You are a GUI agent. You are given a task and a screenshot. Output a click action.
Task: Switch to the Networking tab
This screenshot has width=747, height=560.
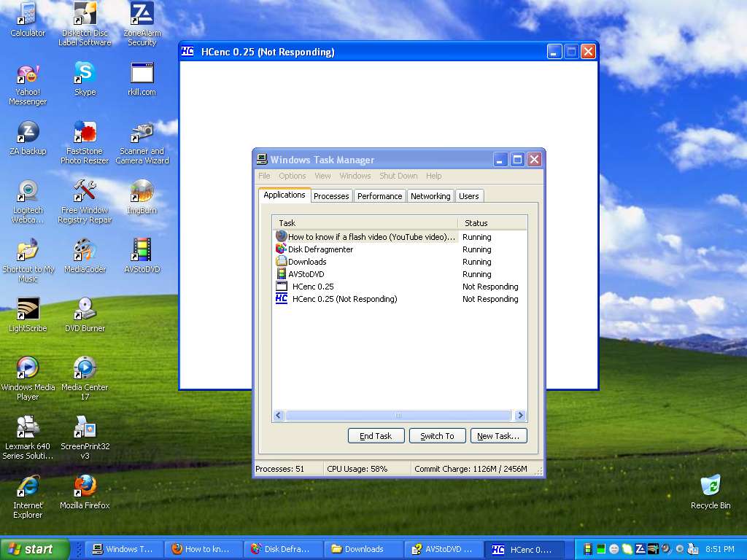(430, 196)
